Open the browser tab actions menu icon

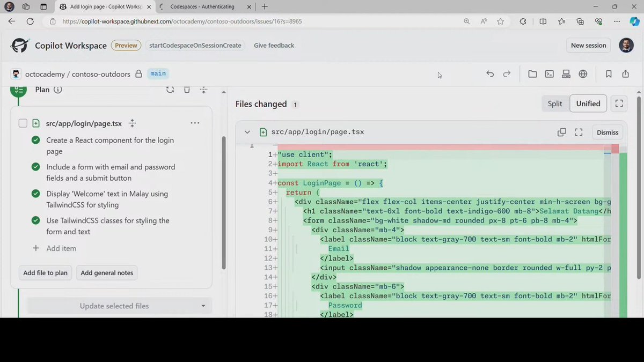(43, 6)
